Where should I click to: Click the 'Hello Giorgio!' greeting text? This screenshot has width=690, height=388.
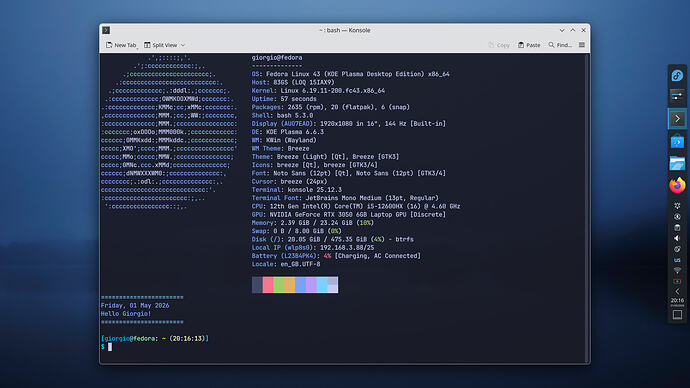pyautogui.click(x=126, y=314)
